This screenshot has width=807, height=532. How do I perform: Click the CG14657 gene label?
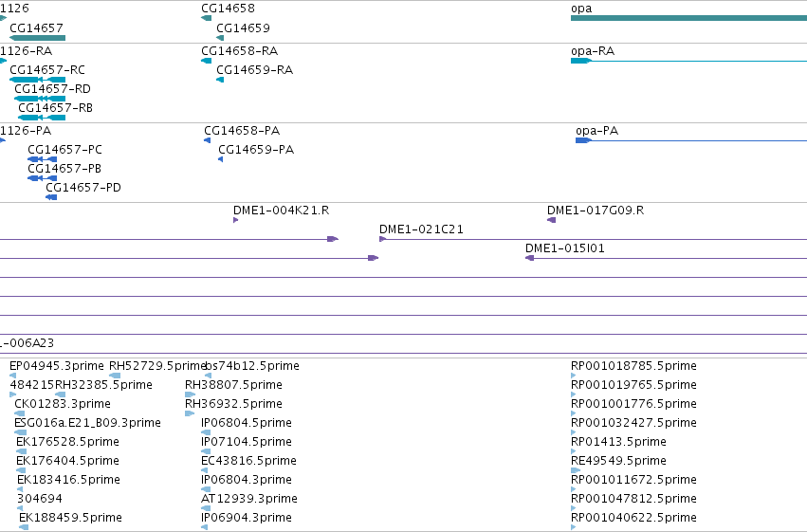(x=37, y=28)
